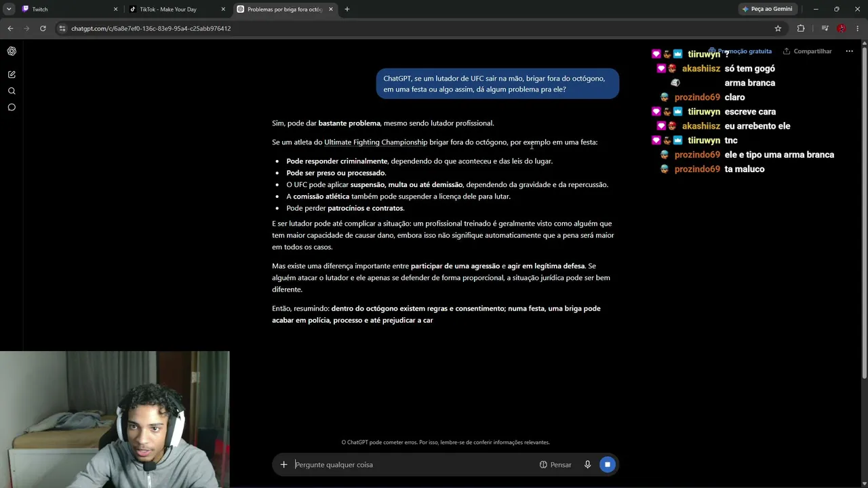Click the chat message 'ta maluco'
The width and height of the screenshot is (868, 488).
click(x=744, y=169)
